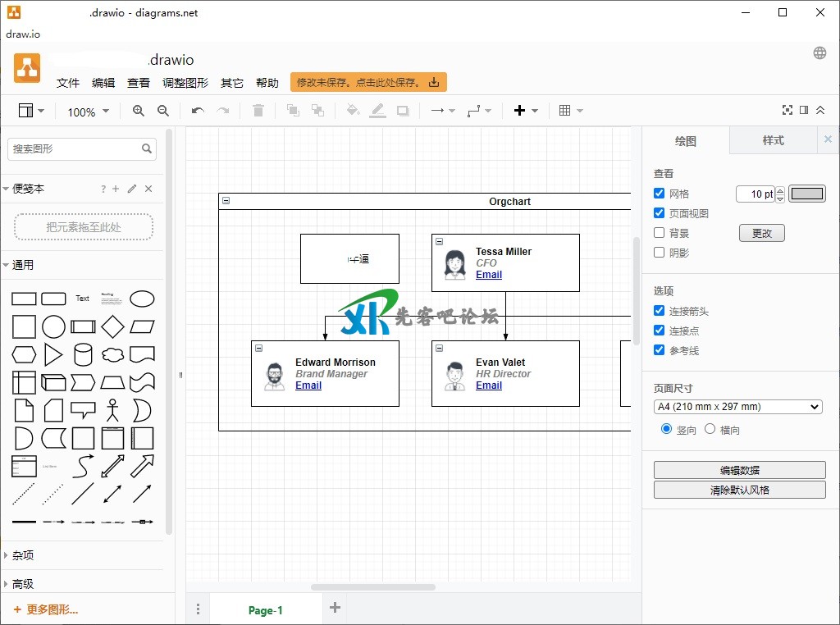Click the zoom in magnifier icon

[x=139, y=111]
